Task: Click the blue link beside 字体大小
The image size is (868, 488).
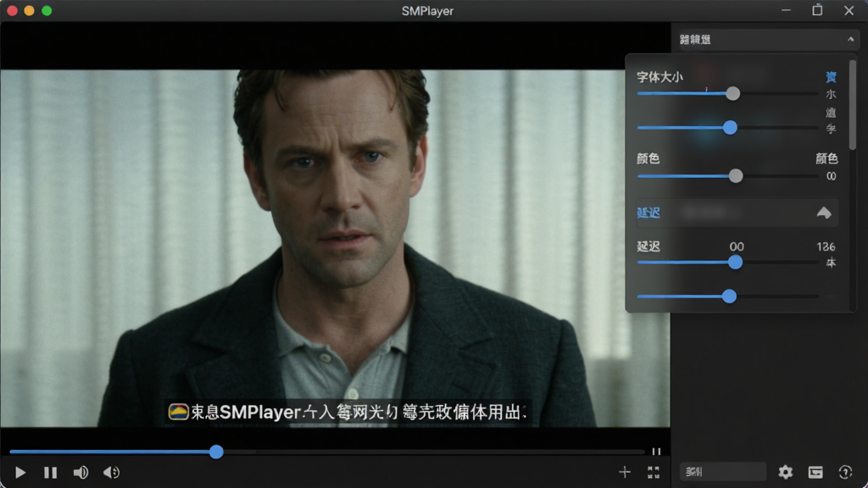Action: click(x=831, y=77)
